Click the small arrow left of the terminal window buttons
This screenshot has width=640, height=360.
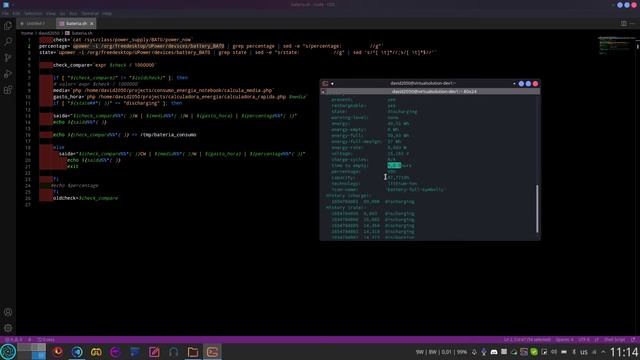(x=514, y=84)
